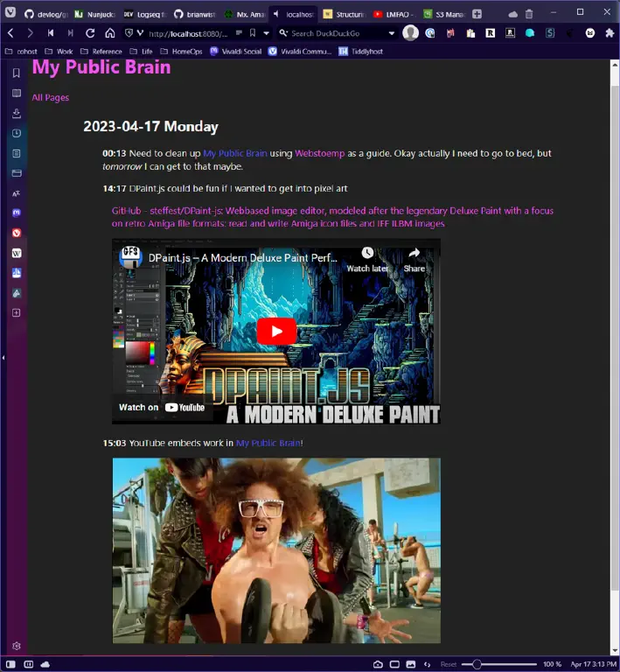Open the tracker blocker shield icon
Screen dimensions: 620x672
129,33
